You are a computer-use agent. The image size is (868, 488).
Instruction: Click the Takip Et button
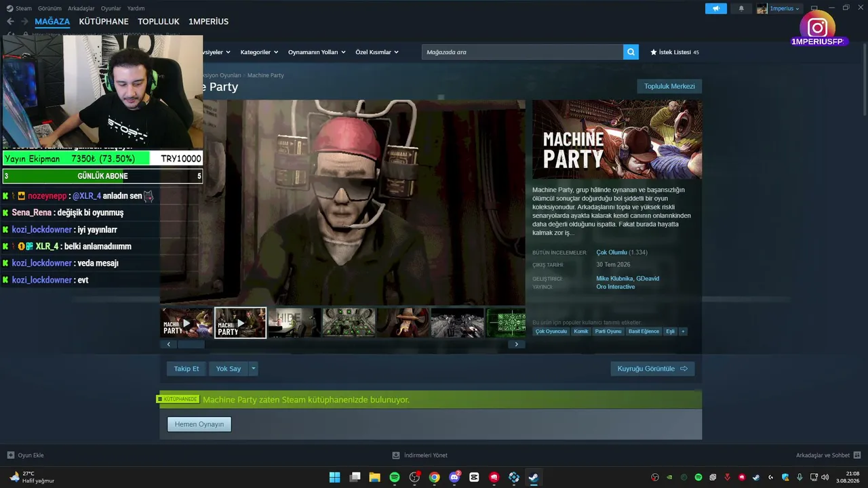pos(186,369)
